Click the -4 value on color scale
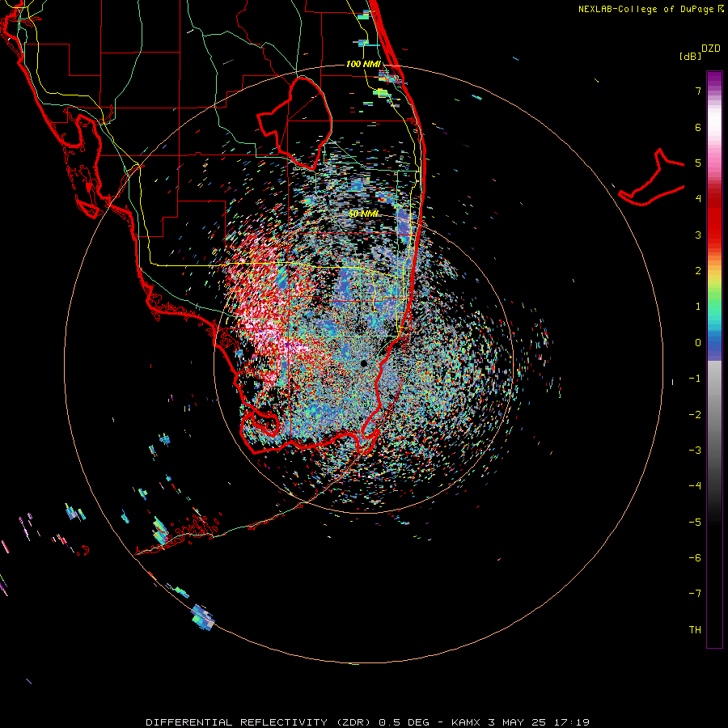Screen dimensions: 728x728 tap(695, 486)
